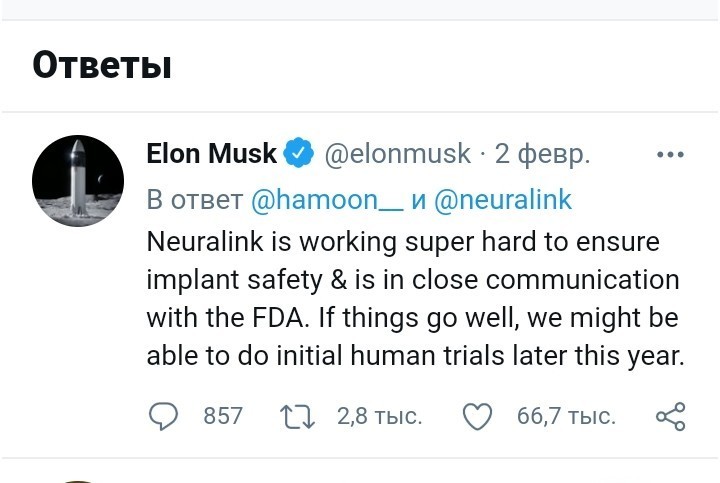Click the 'В ответ' label text

(194, 199)
